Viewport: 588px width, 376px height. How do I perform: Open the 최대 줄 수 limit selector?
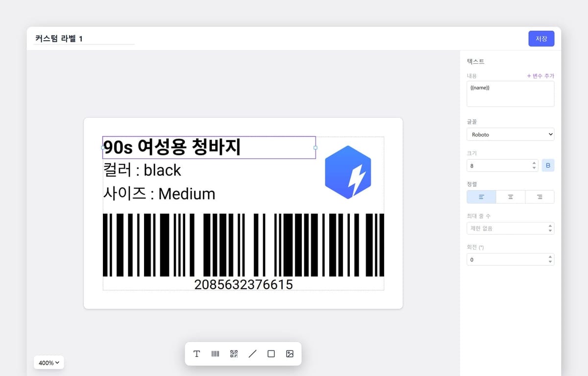(510, 228)
